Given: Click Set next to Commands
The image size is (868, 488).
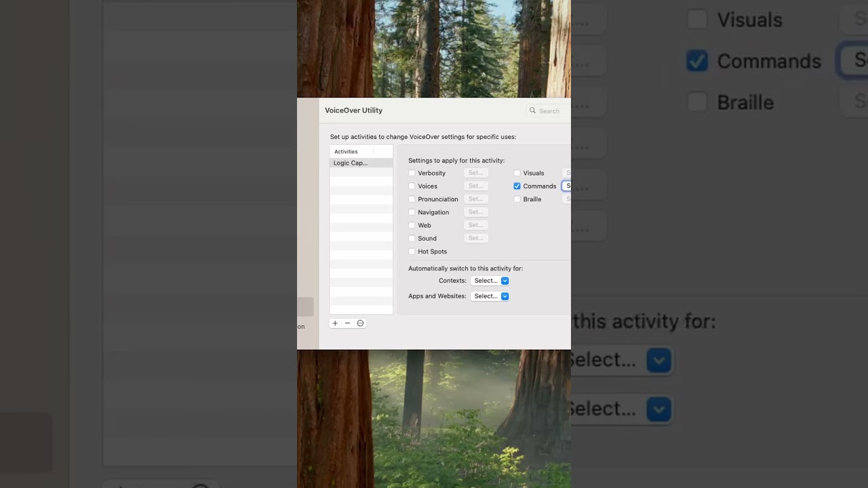Looking at the screenshot, I should pos(568,186).
